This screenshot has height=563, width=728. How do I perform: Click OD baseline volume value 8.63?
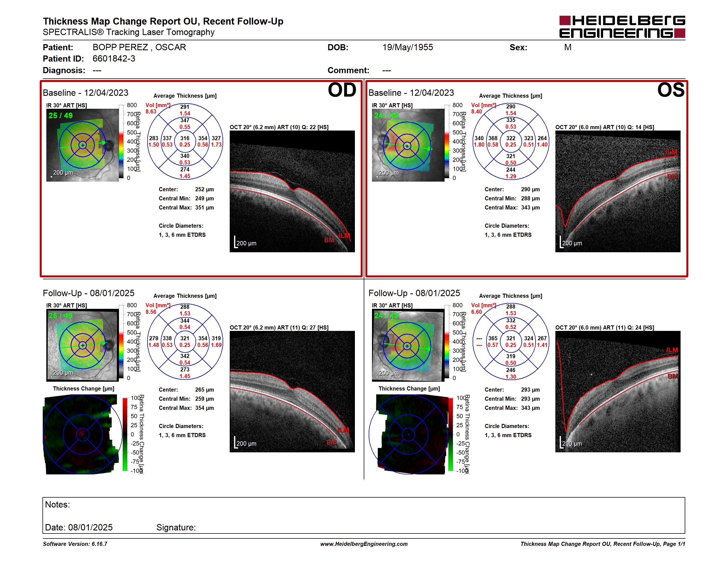151,111
